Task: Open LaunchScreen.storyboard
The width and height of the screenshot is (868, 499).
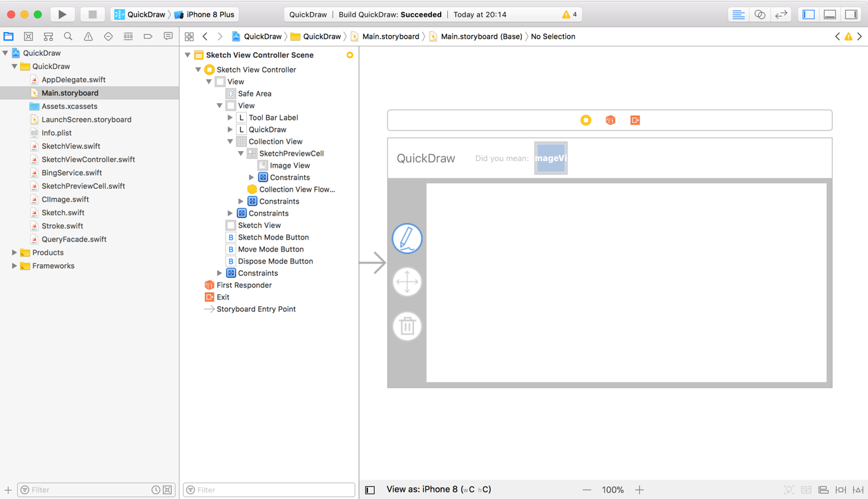Action: 87,120
